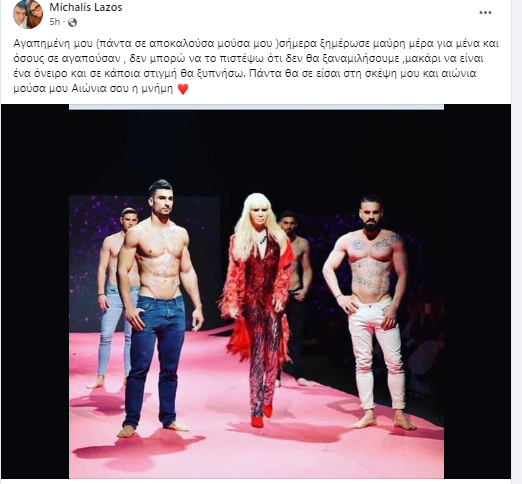Open the runway photo in viewer
The image size is (522, 484).
(256, 292)
